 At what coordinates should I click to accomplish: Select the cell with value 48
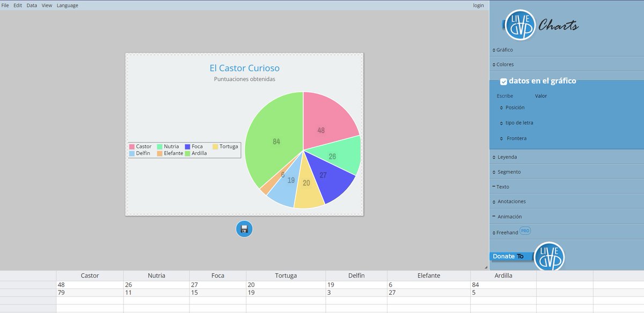90,285
